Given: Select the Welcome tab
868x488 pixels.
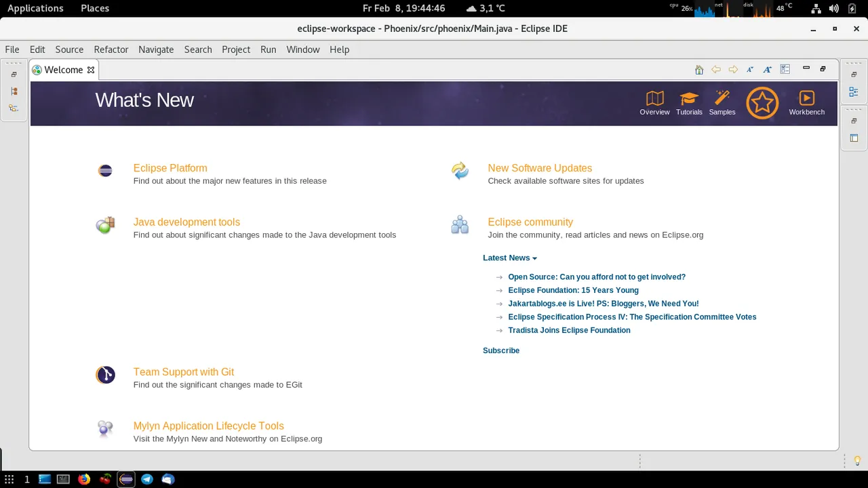Looking at the screenshot, I should point(64,70).
